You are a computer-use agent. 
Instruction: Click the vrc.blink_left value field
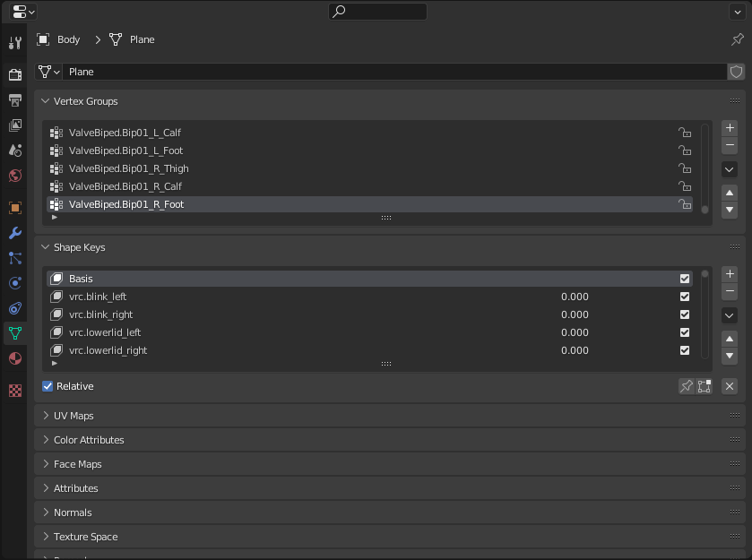click(x=575, y=297)
